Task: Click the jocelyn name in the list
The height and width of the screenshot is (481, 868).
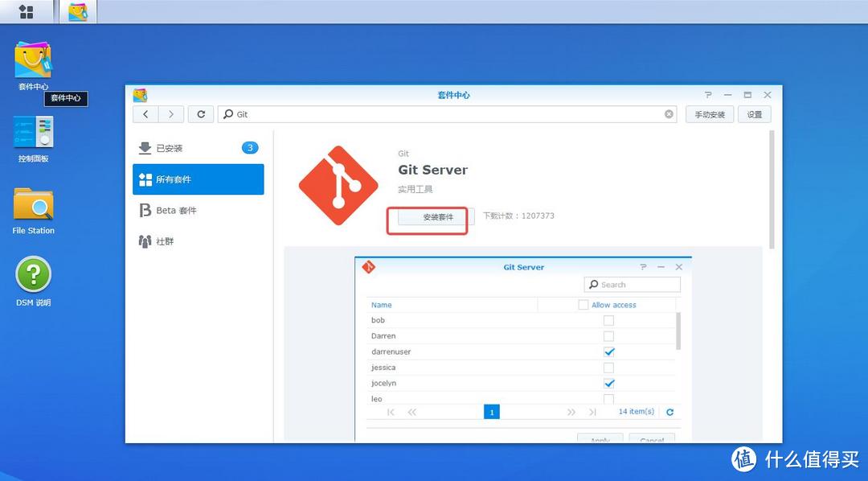Action: (383, 384)
